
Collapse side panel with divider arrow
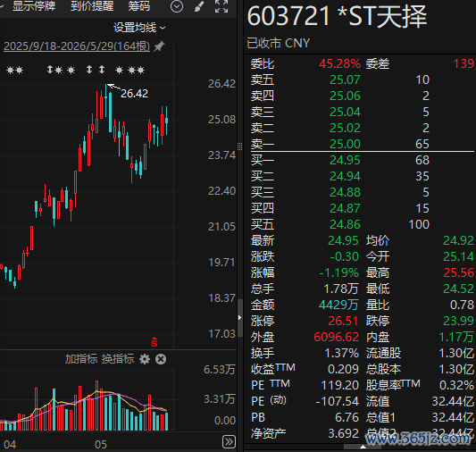(240, 318)
